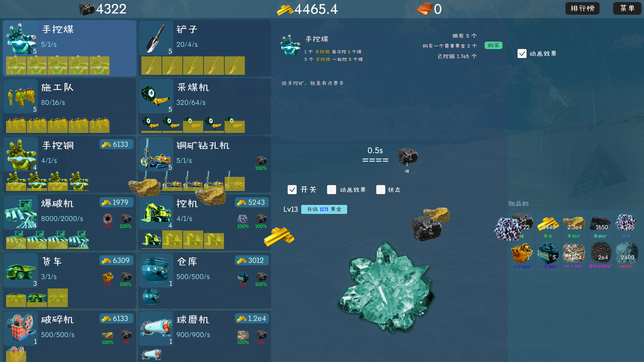The image size is (644, 362).
Task: Open the 排行榜 leaderboard
Action: [x=582, y=8]
